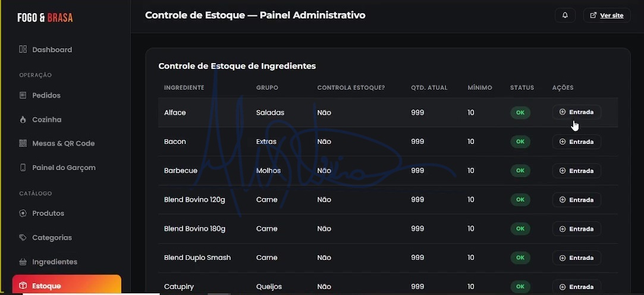
Task: Click the Dashboard grid icon in sidebar
Action: pyautogui.click(x=23, y=49)
